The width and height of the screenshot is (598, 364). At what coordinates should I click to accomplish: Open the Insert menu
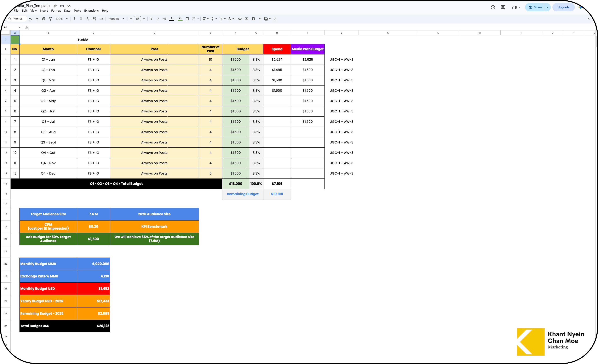pyautogui.click(x=44, y=11)
